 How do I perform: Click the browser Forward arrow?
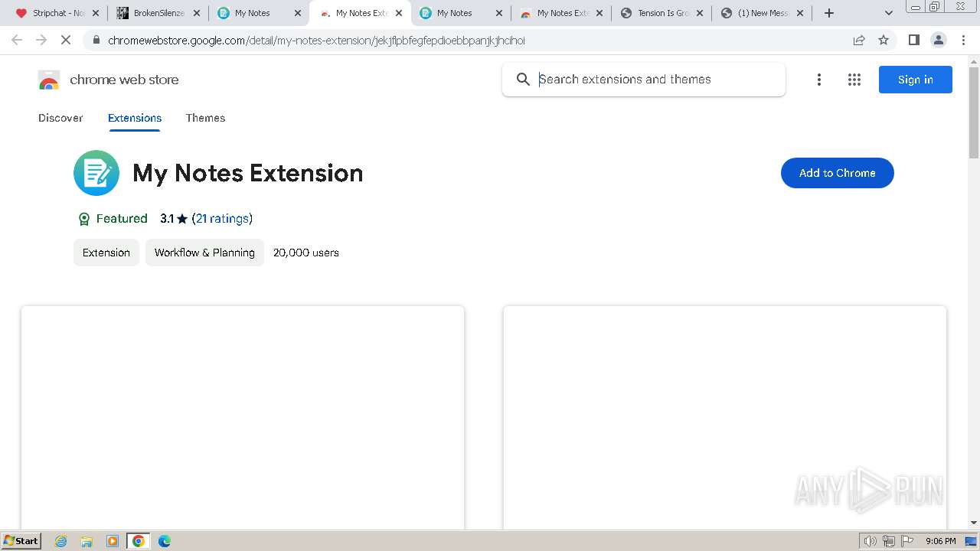[x=41, y=40]
